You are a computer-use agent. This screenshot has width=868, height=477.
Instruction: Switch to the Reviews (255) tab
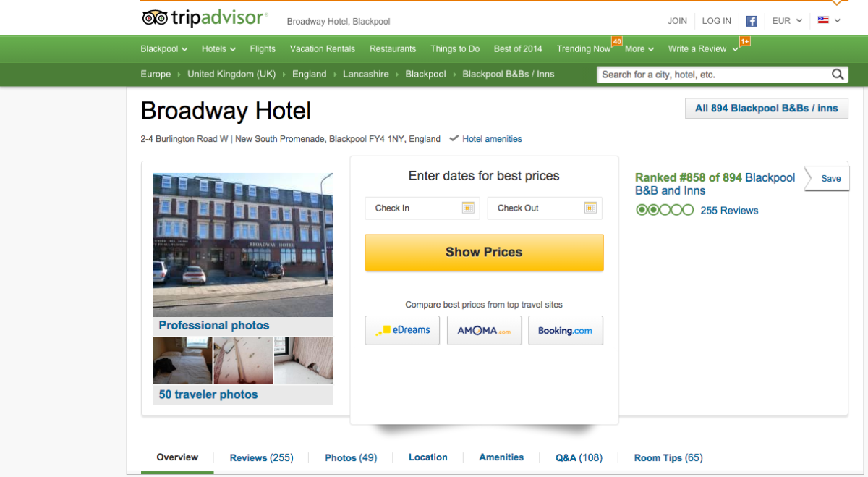261,457
